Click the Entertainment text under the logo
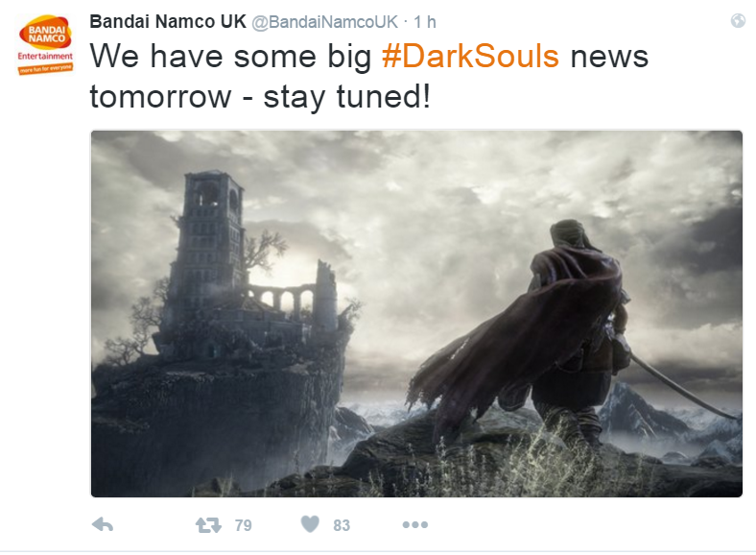This screenshot has width=756, height=555. click(x=45, y=56)
